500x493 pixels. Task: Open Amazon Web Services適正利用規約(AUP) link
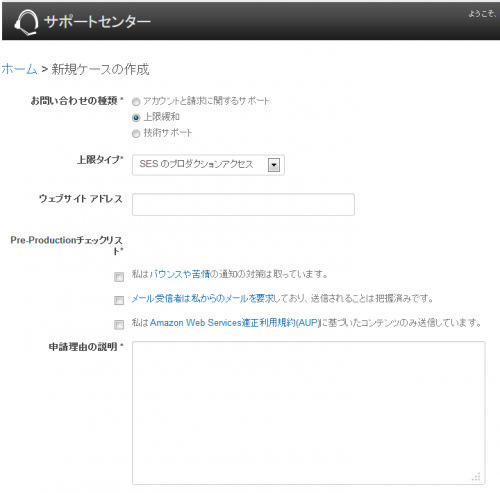235,323
